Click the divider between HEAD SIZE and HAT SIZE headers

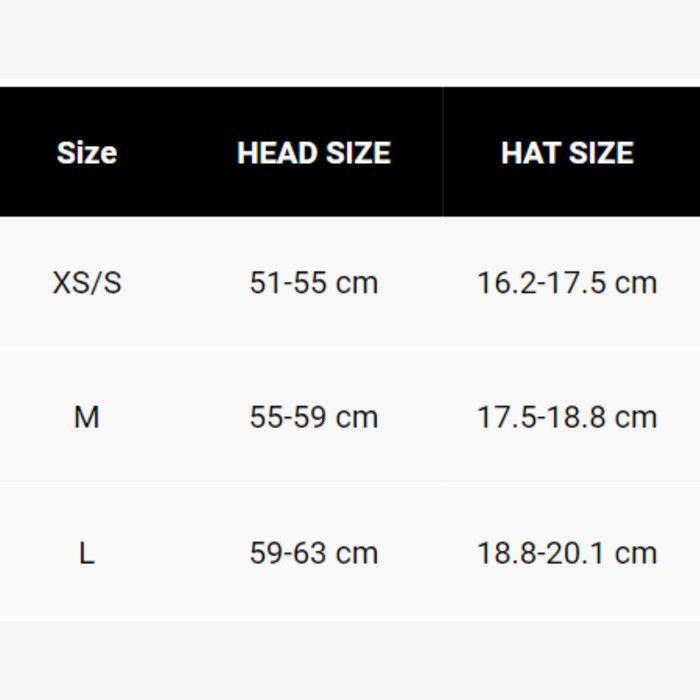pos(443,152)
